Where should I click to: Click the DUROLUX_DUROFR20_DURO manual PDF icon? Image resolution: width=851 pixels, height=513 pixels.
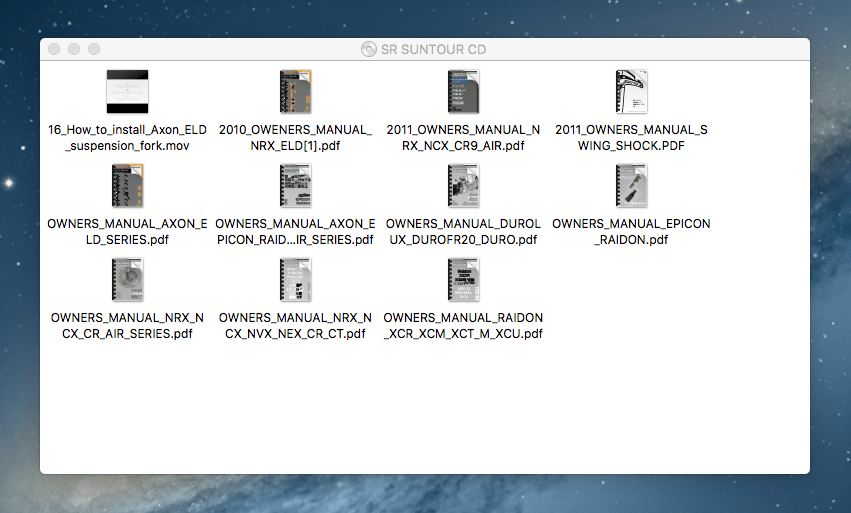click(463, 186)
